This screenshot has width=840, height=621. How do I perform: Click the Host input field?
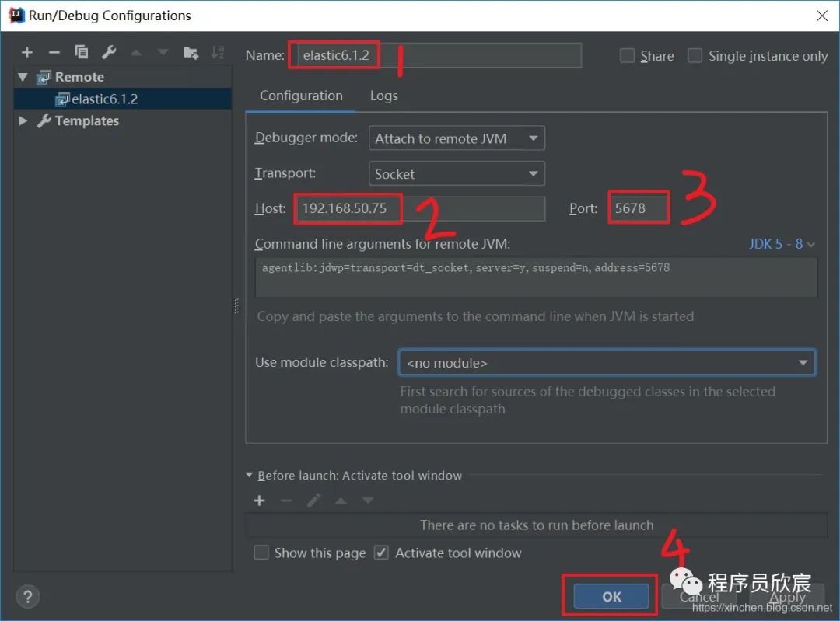420,208
